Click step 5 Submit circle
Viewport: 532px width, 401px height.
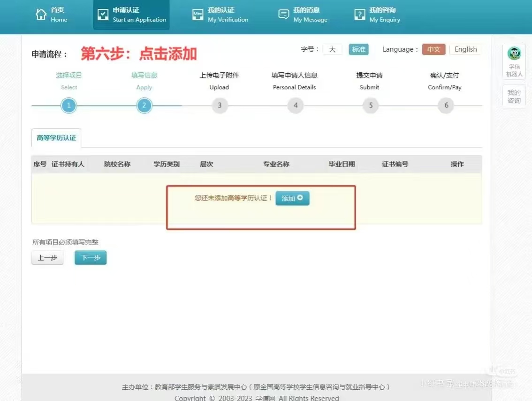point(371,105)
